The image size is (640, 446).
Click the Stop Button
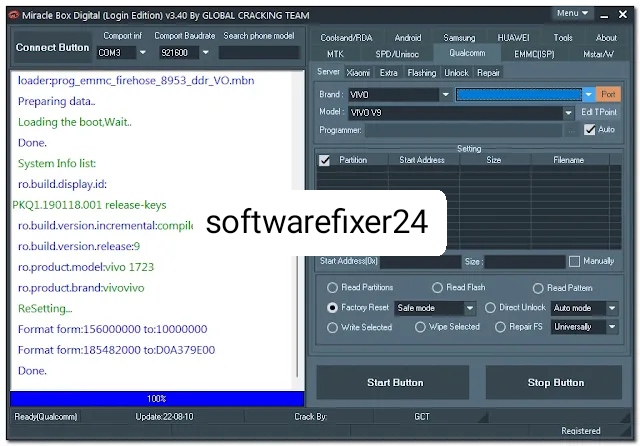(554, 382)
